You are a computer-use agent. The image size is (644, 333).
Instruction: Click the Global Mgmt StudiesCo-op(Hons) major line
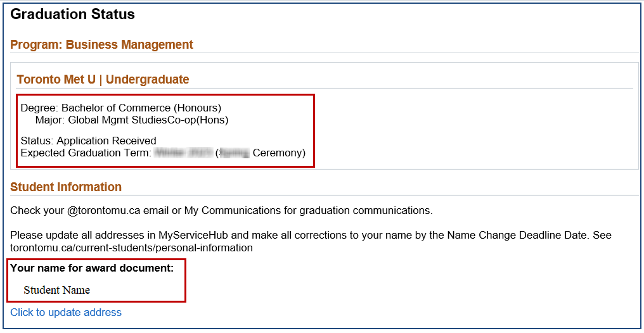(x=132, y=120)
